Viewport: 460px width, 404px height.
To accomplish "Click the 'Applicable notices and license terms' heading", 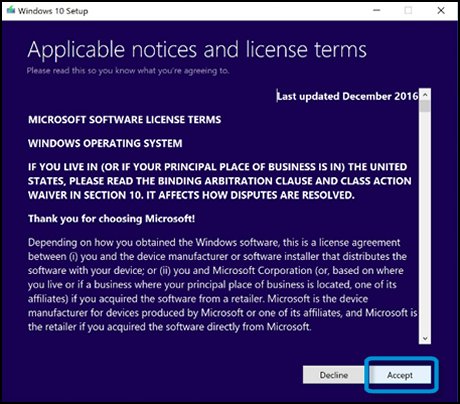I will (197, 50).
